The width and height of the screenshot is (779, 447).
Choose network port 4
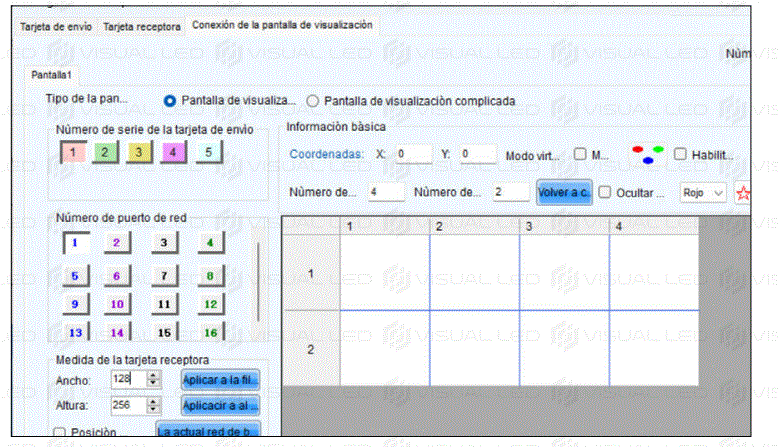[211, 243]
